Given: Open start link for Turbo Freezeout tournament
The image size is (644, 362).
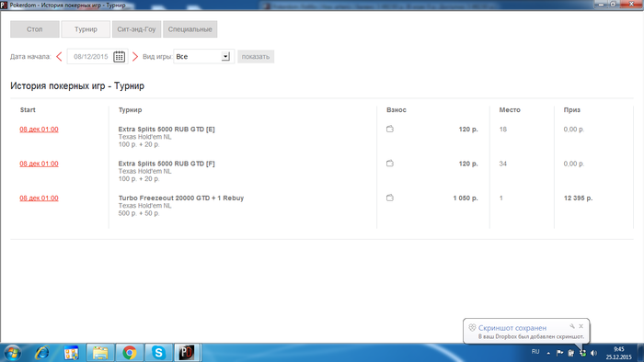Looking at the screenshot, I should click(x=39, y=198).
